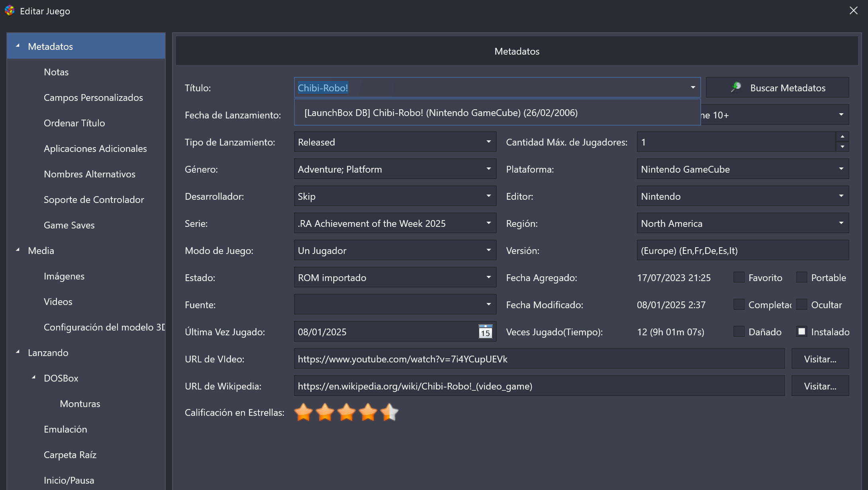This screenshot has width=868, height=490.
Task: Open the Género dropdown
Action: (x=488, y=169)
